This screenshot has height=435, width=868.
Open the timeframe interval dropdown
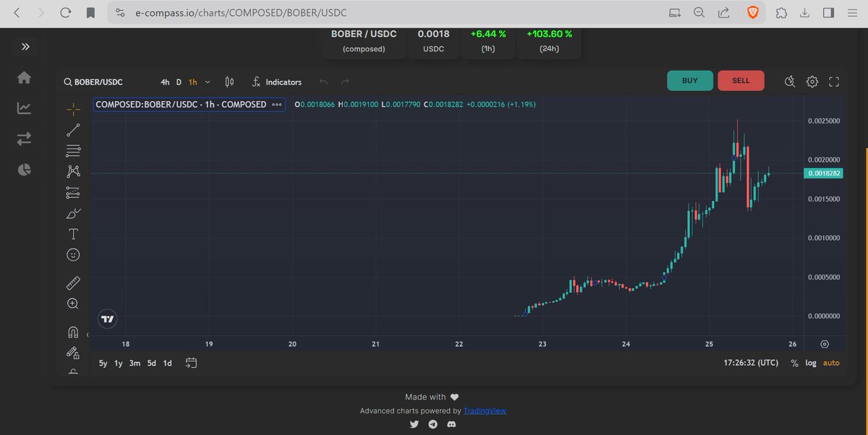208,82
